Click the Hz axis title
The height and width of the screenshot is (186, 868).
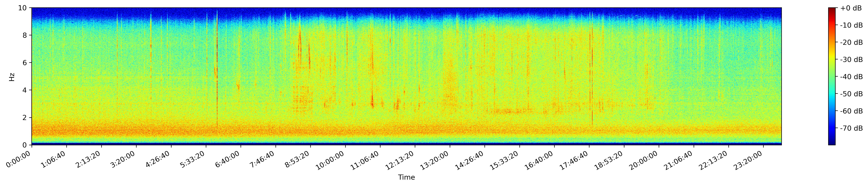(x=12, y=77)
